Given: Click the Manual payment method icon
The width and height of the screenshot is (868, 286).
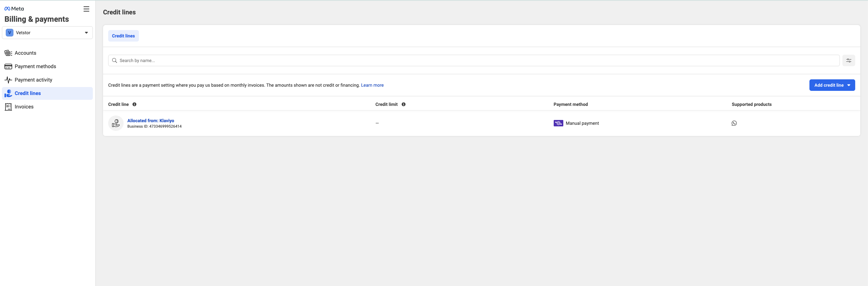Looking at the screenshot, I should [x=558, y=123].
